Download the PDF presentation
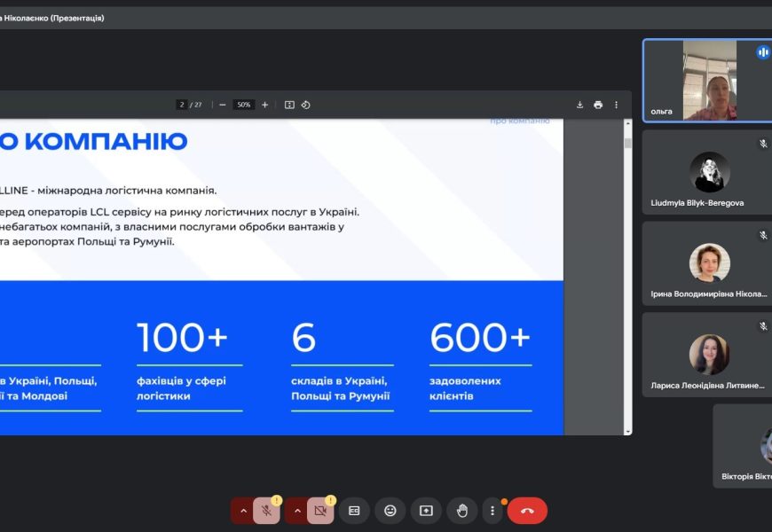Viewport: 772px width, 532px height. [579, 105]
